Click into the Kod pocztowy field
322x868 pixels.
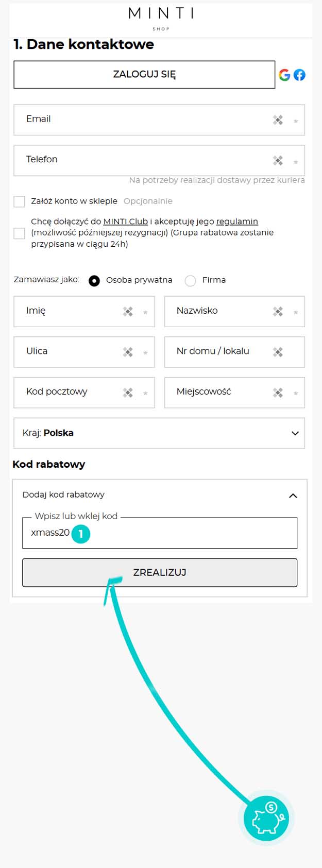coord(84,393)
